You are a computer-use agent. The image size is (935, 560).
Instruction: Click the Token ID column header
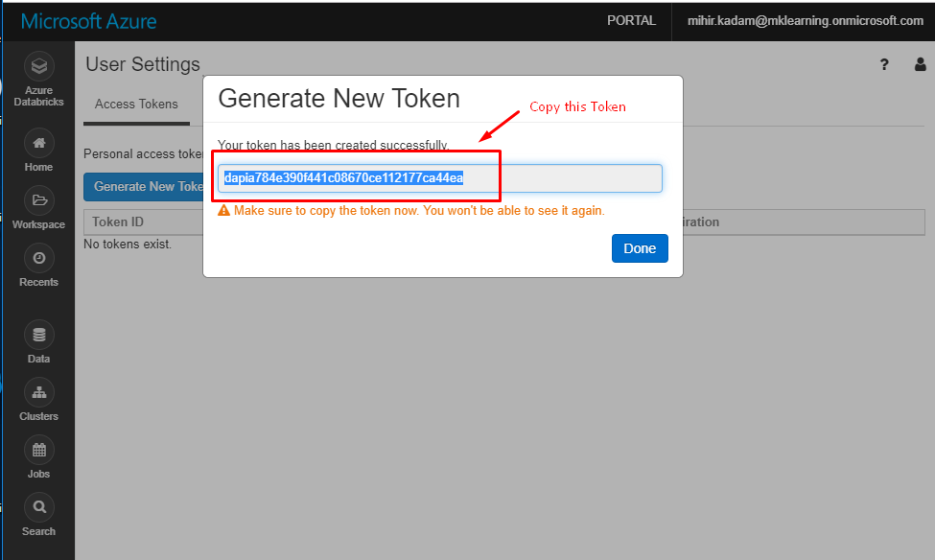(118, 222)
